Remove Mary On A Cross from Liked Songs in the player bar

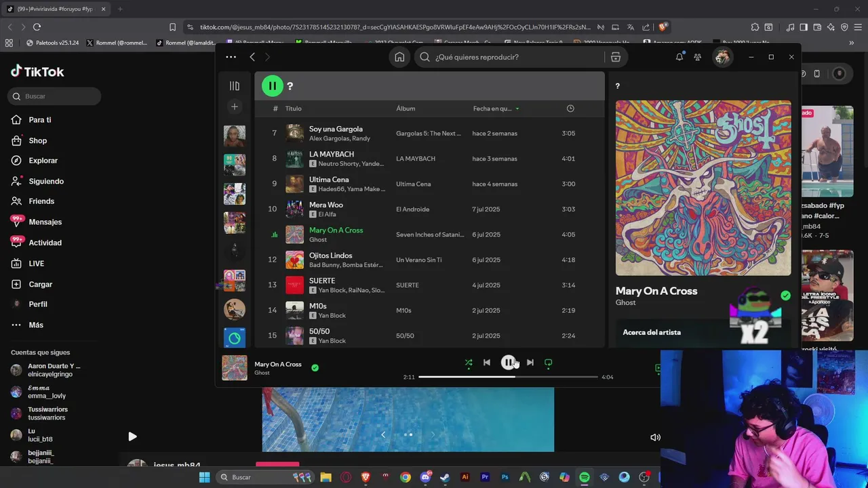(x=315, y=367)
